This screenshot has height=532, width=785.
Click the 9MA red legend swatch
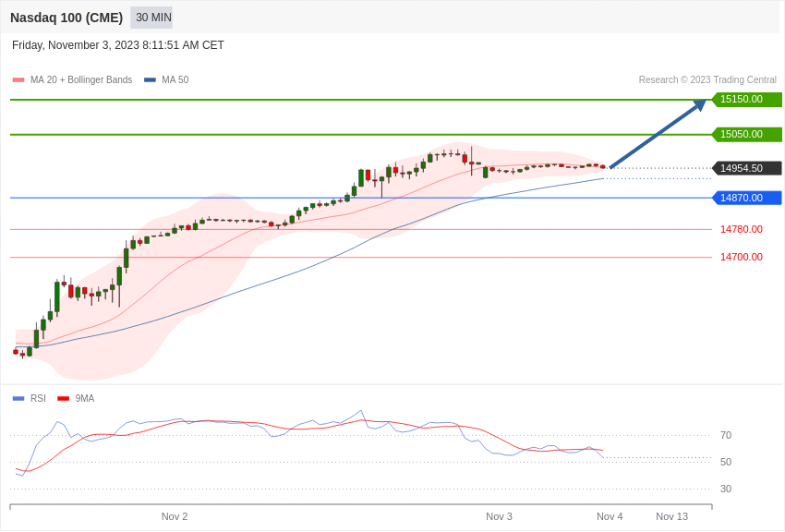pyautogui.click(x=64, y=399)
